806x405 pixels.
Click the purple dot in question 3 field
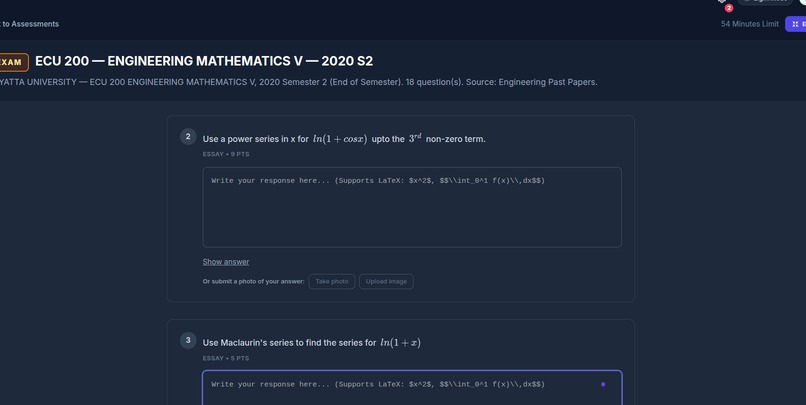pyautogui.click(x=603, y=384)
